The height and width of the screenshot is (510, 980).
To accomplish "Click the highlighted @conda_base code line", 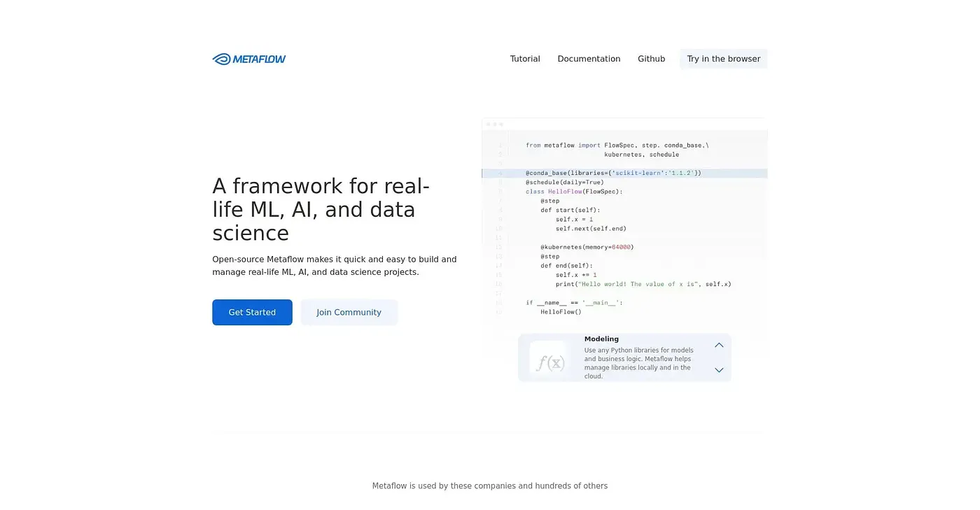I will (624, 173).
